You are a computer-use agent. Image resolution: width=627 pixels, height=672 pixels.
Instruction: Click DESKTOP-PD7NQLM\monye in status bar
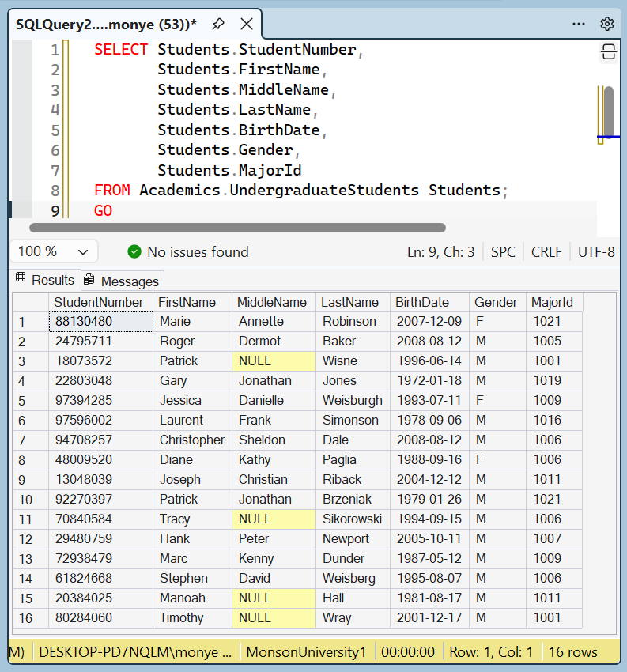click(x=135, y=652)
